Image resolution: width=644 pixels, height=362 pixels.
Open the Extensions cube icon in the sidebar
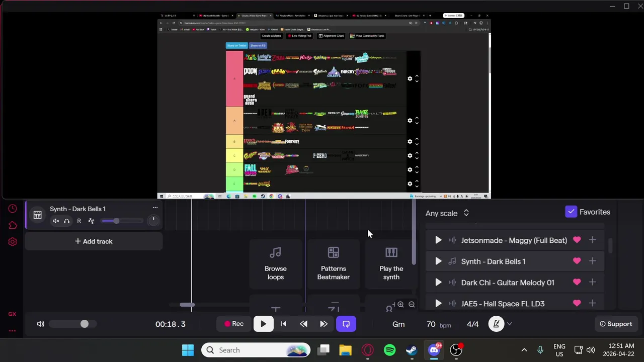(13, 225)
